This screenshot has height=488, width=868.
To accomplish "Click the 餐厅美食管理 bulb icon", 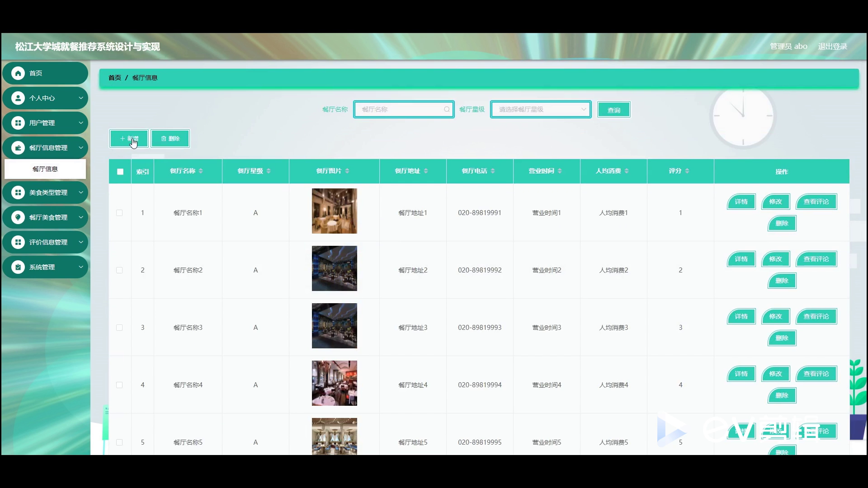I will pyautogui.click(x=18, y=217).
